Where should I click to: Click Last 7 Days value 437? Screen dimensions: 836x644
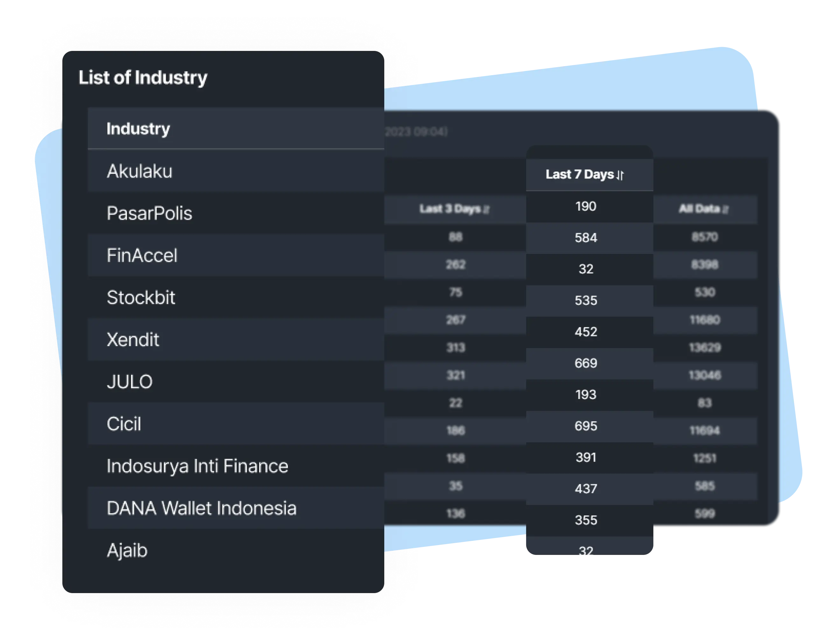(586, 489)
